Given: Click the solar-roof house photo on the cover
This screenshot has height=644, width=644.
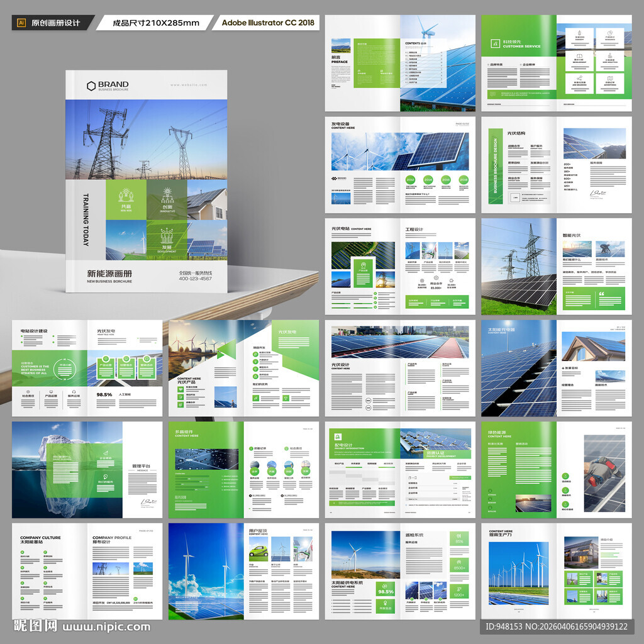Looking at the screenshot, I should click(207, 200).
